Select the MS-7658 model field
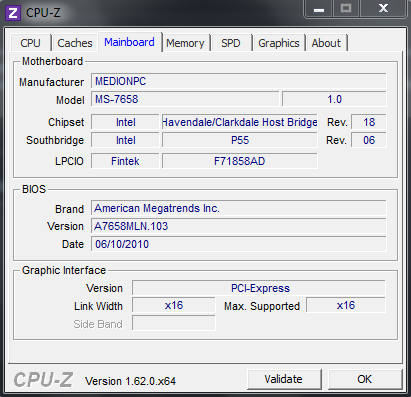Screen dimensions: 411x397 (185, 99)
